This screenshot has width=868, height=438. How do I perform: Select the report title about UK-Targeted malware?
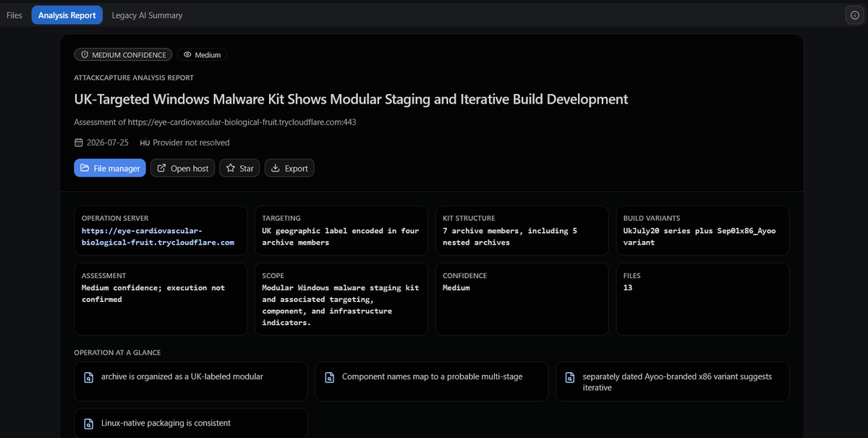point(351,99)
